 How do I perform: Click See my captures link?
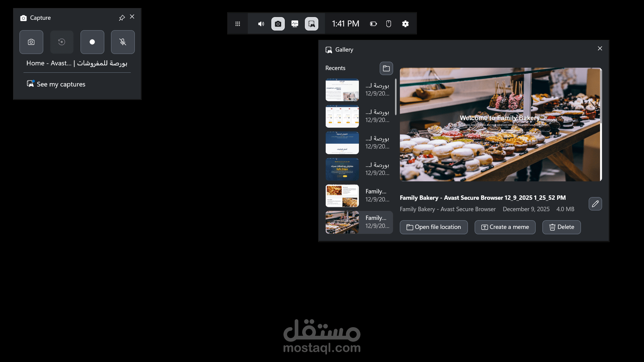[61, 84]
